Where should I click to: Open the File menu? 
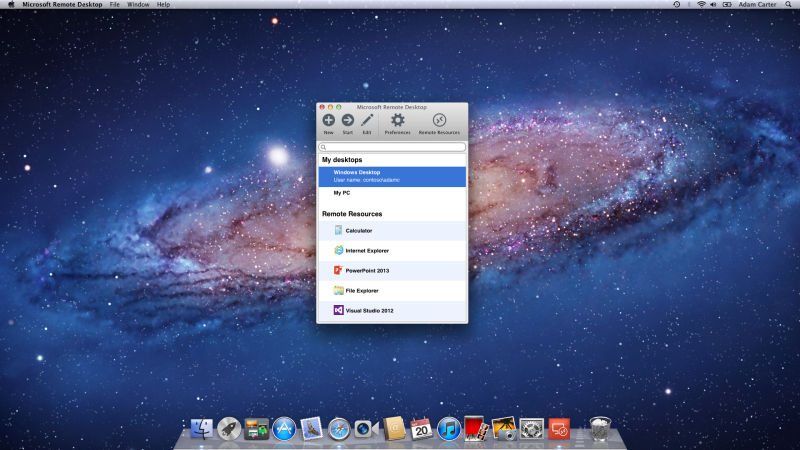pyautogui.click(x=115, y=4)
